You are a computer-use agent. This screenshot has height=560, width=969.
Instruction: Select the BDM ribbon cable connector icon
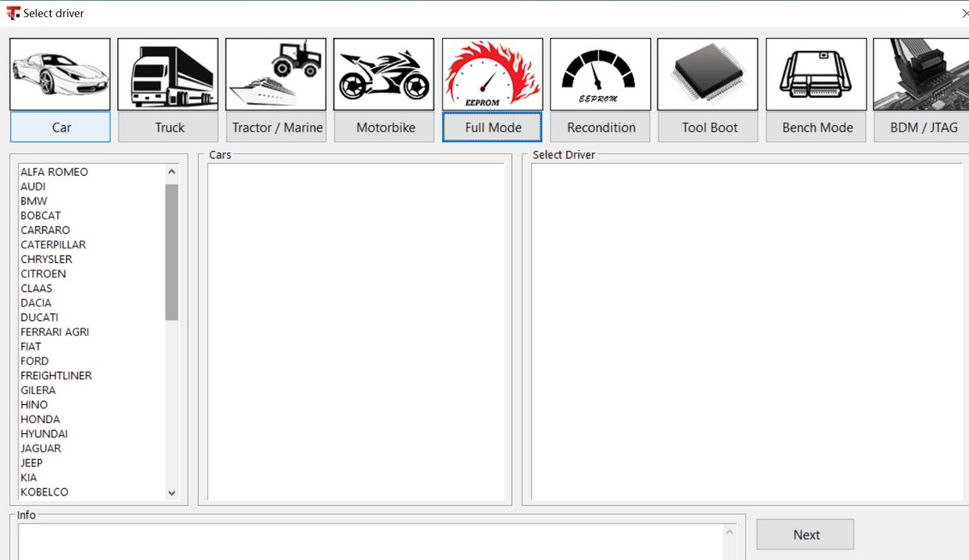921,74
